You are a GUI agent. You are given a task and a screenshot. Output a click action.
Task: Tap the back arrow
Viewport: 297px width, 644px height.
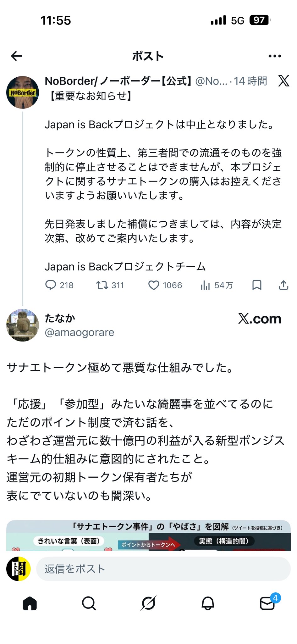(x=17, y=56)
